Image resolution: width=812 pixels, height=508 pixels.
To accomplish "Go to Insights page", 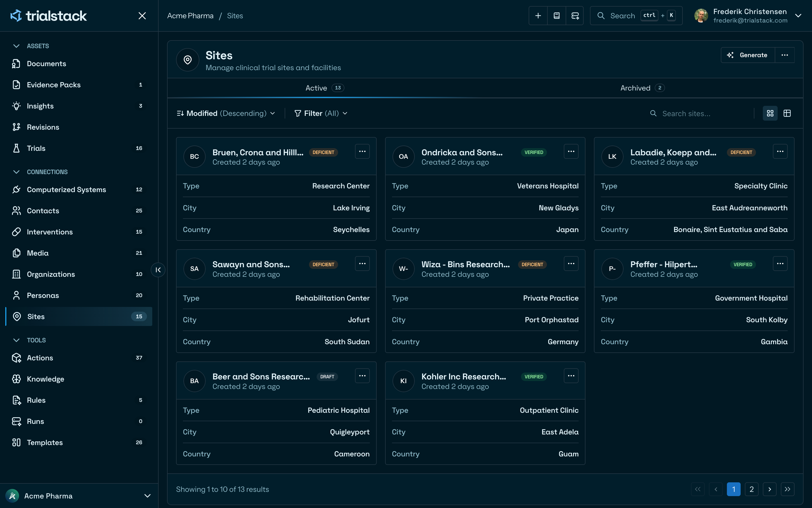I will [x=79, y=106].
